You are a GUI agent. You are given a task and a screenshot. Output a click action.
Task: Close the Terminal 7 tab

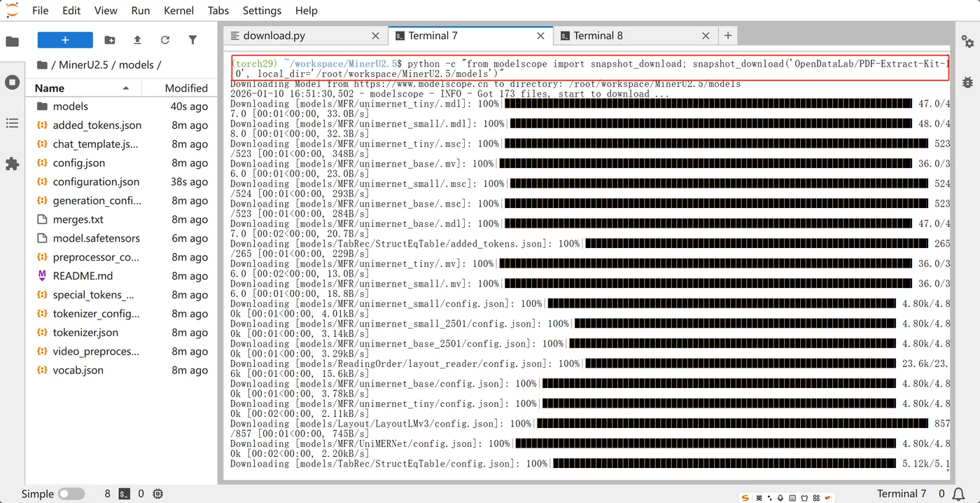tap(540, 36)
